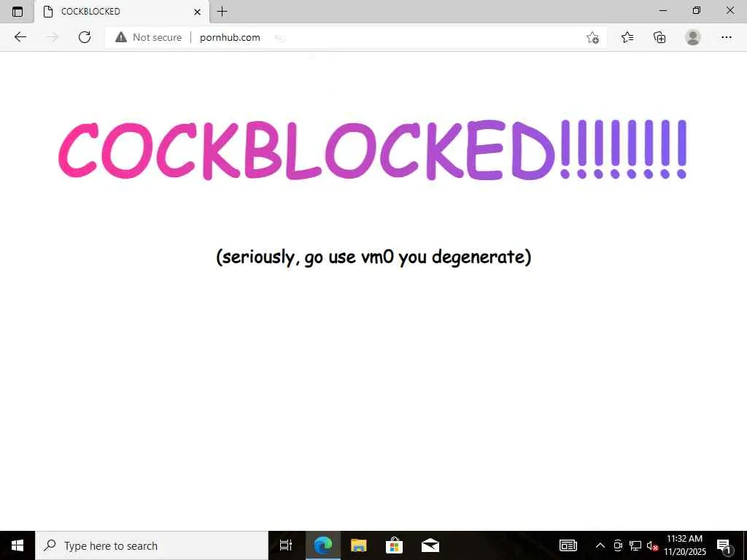Open News and interests taskbar icon

pos(568,545)
